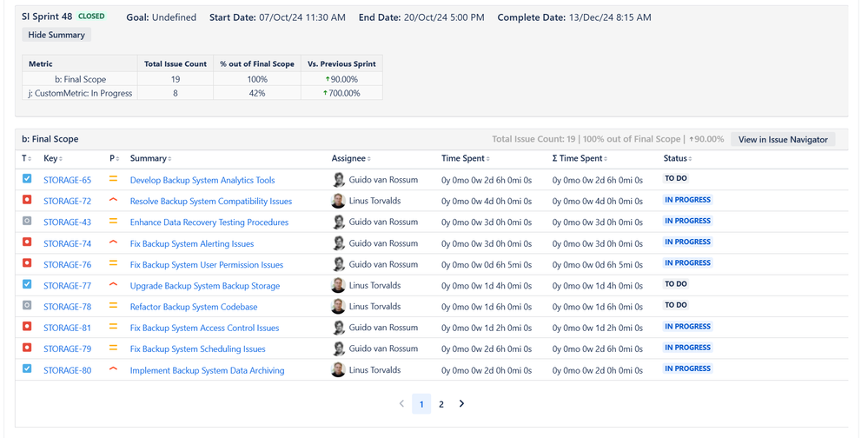
Task: Sort table by T type column
Action: (x=27, y=158)
